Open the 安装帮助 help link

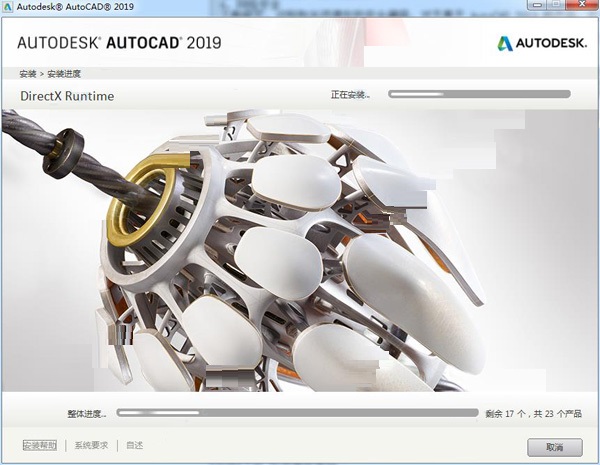(41, 445)
